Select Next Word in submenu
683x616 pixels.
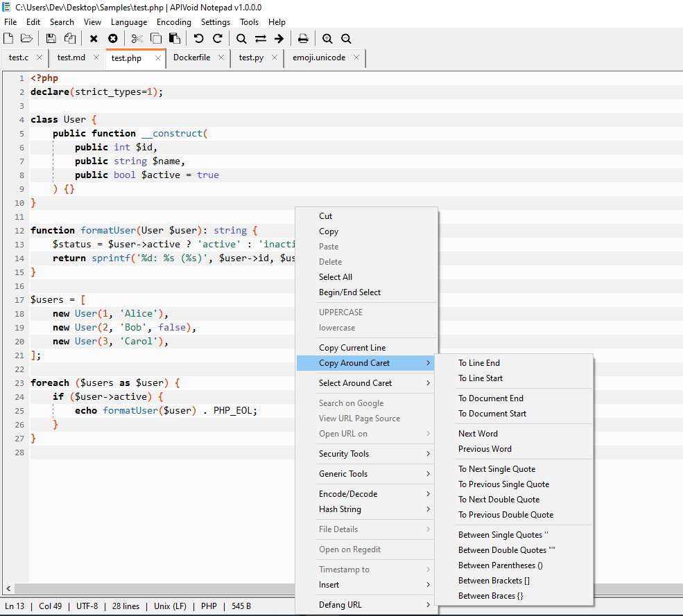[514, 434]
